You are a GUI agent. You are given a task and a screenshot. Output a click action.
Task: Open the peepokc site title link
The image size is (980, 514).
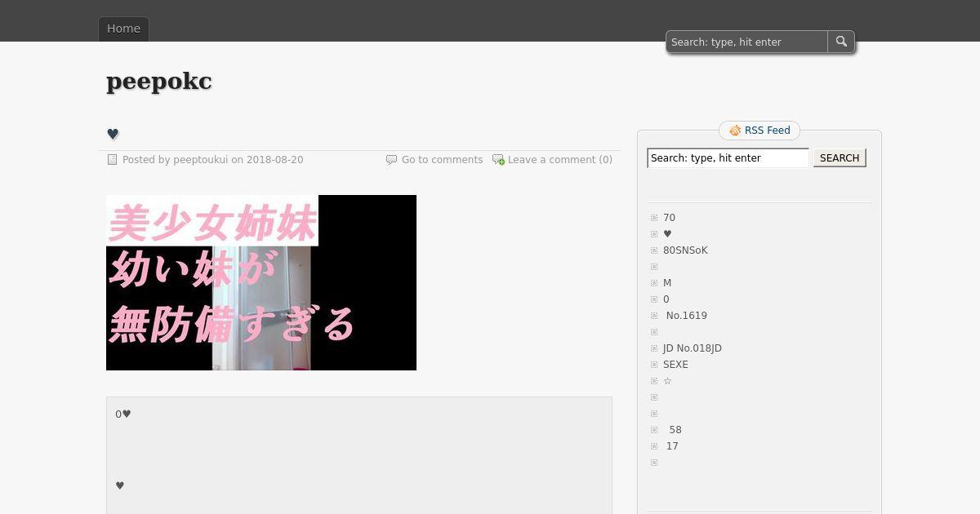(x=159, y=82)
